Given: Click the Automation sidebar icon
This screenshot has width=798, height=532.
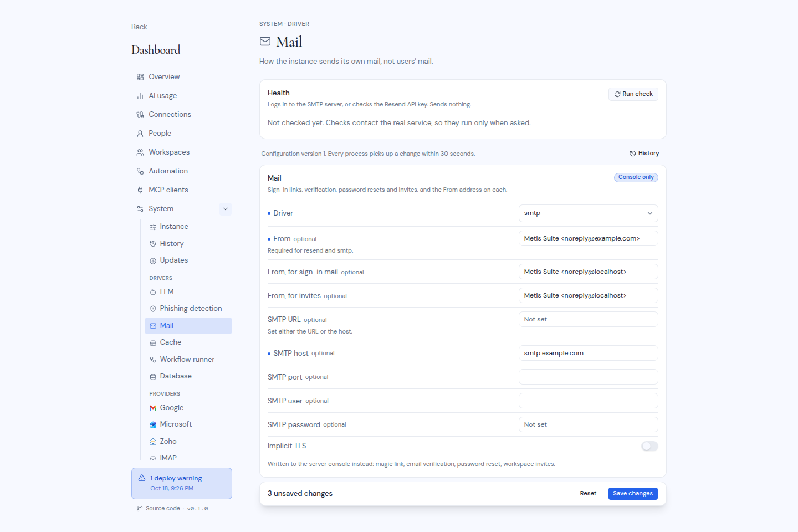Looking at the screenshot, I should (x=140, y=171).
